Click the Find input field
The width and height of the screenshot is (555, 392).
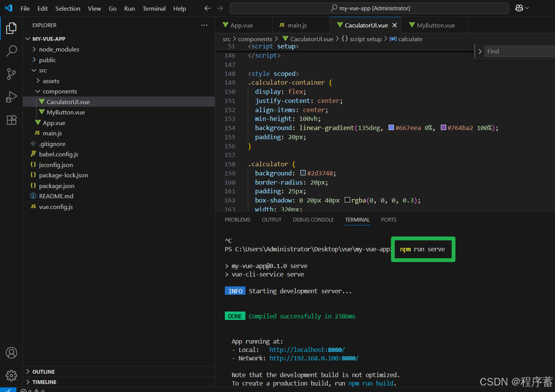coord(520,51)
